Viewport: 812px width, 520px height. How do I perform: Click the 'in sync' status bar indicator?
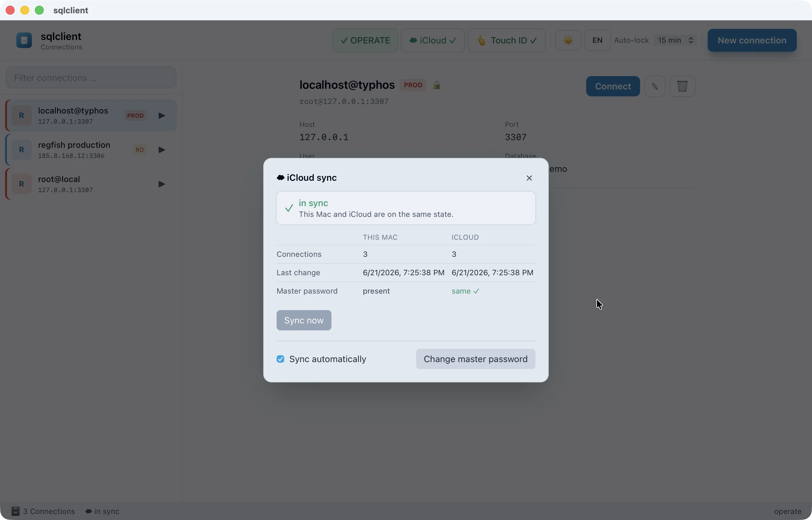102,511
